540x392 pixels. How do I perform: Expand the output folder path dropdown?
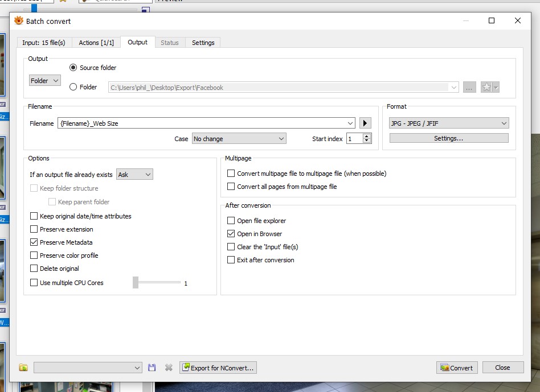(x=454, y=88)
